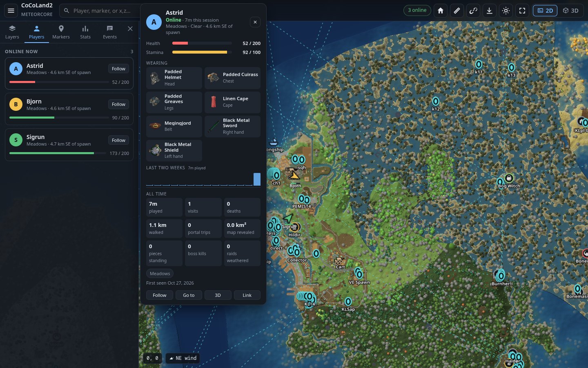Click the k13 portal marker
The width and height of the screenshot is (588, 368).
click(x=512, y=67)
